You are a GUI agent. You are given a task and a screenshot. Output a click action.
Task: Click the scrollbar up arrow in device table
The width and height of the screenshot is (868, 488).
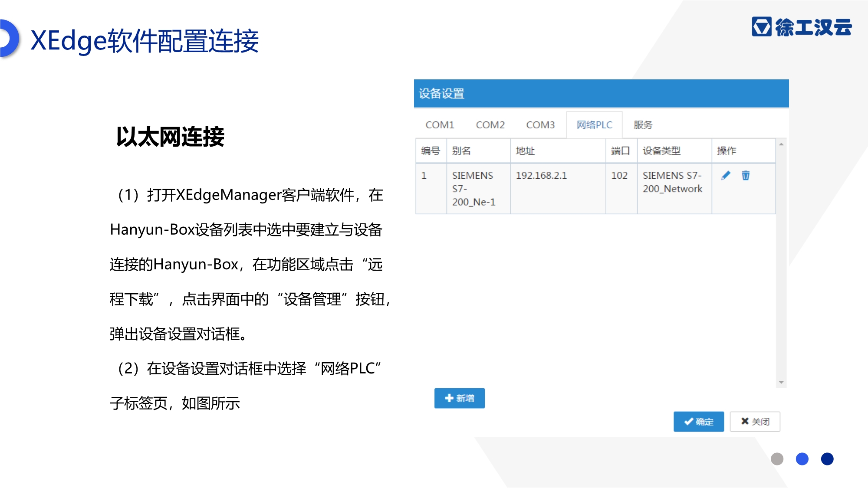tap(781, 144)
